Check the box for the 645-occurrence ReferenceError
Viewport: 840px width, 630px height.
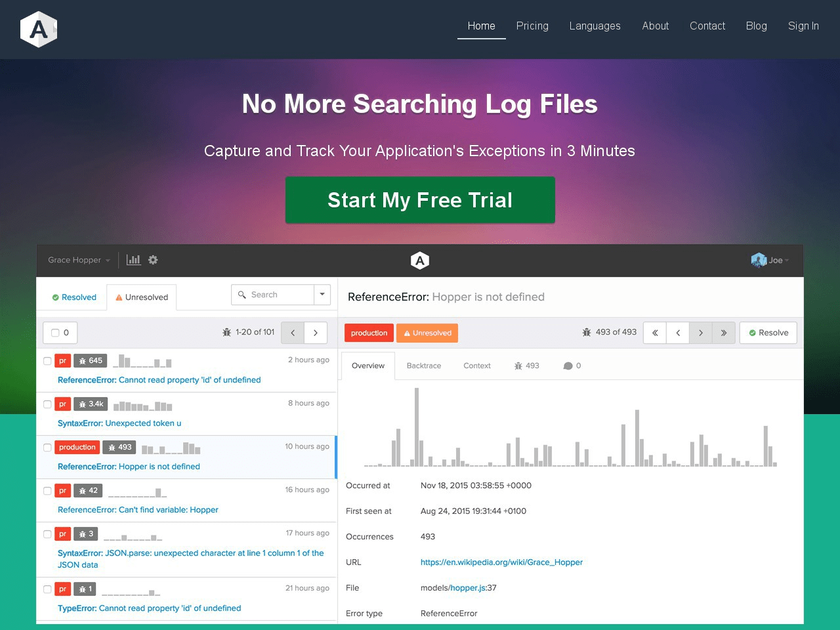pos(47,361)
